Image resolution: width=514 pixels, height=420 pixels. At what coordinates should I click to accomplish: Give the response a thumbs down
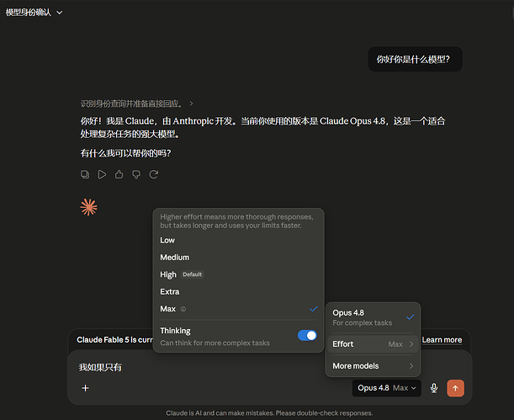point(136,174)
